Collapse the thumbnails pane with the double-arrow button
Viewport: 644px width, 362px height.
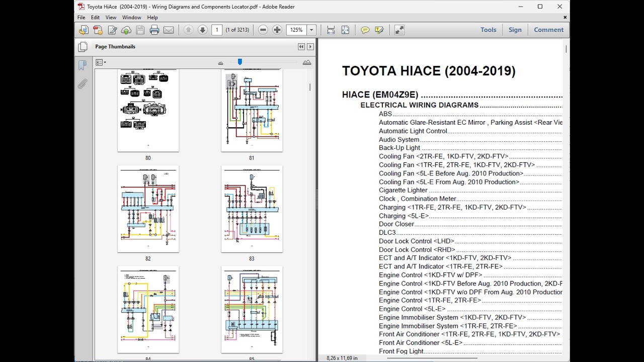tap(301, 47)
